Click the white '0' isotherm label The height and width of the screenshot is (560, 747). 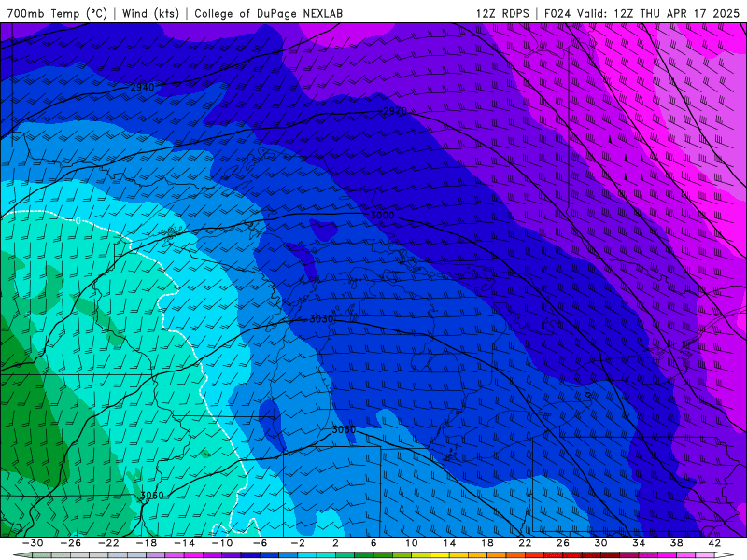click(x=78, y=220)
